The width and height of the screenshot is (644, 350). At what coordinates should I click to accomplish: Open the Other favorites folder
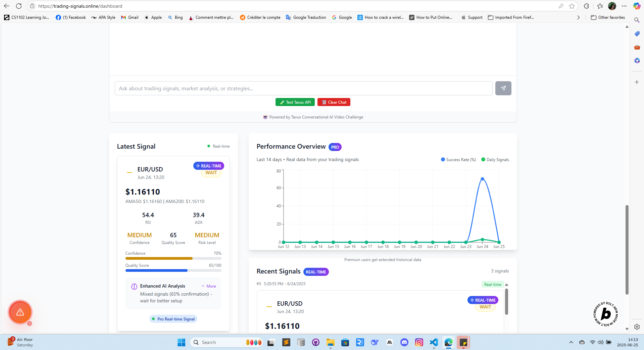pyautogui.click(x=607, y=17)
